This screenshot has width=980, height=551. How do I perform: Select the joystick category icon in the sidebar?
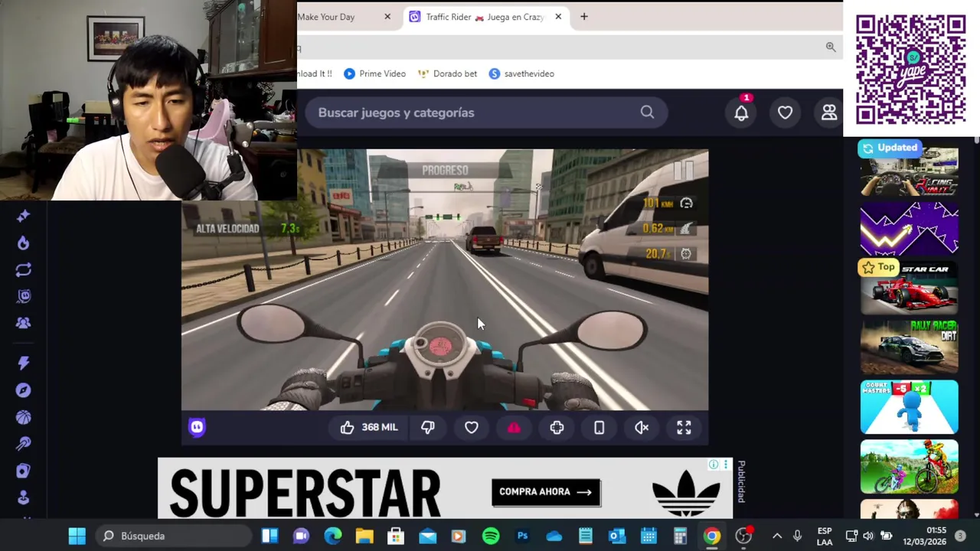[x=23, y=497]
